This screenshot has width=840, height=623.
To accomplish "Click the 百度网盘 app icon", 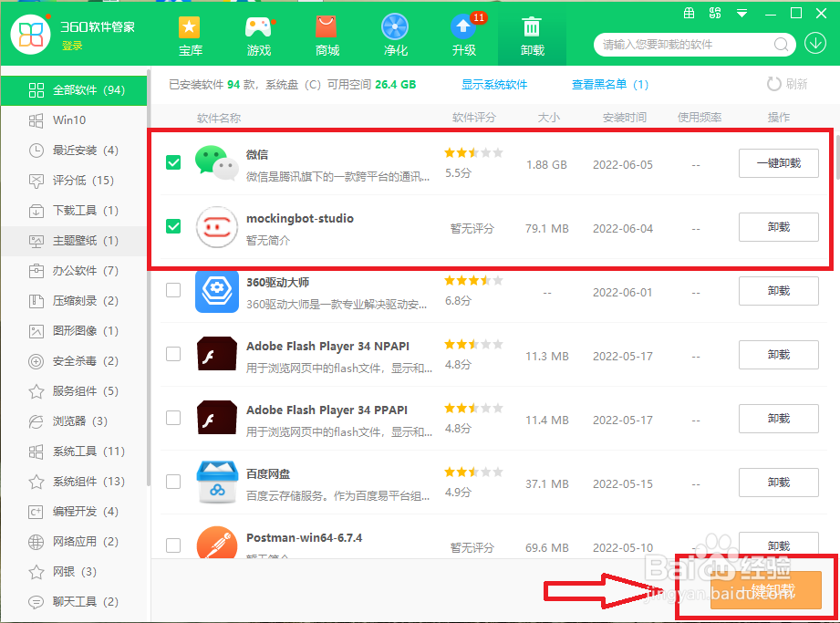I will click(x=216, y=483).
